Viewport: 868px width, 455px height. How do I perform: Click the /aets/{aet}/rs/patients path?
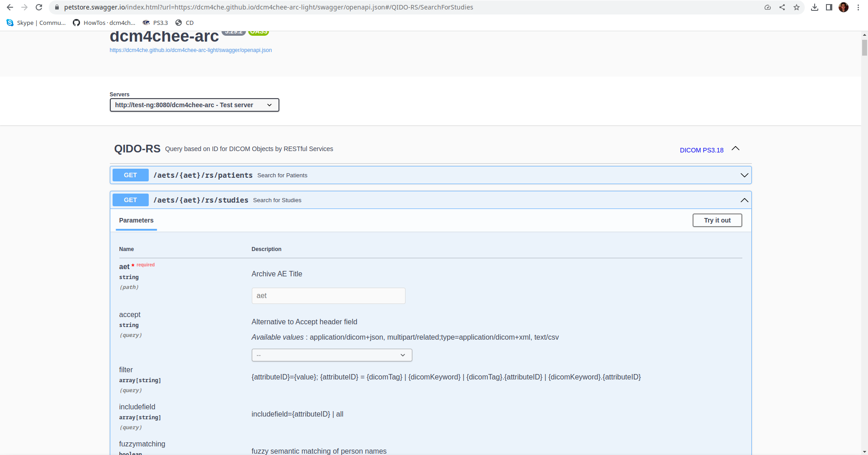coord(203,175)
